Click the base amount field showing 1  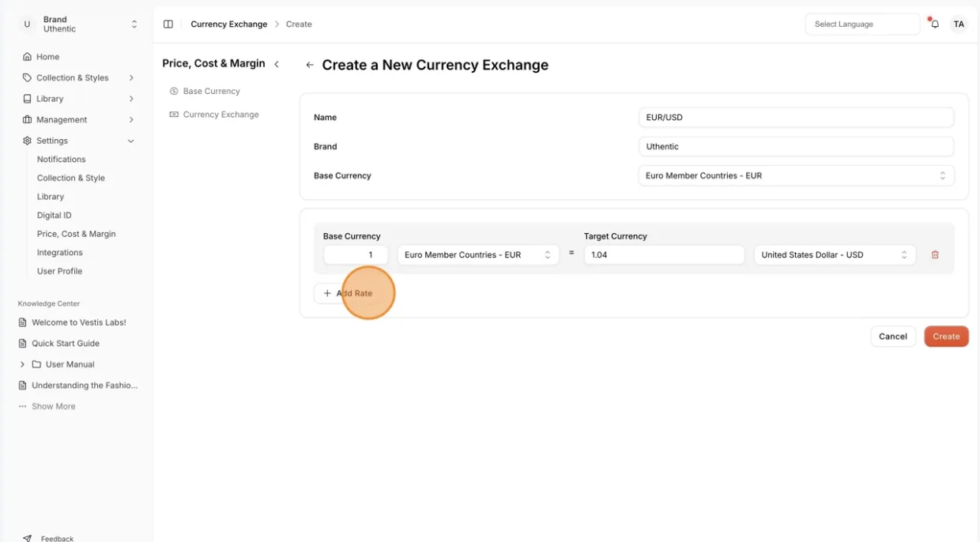(x=356, y=255)
